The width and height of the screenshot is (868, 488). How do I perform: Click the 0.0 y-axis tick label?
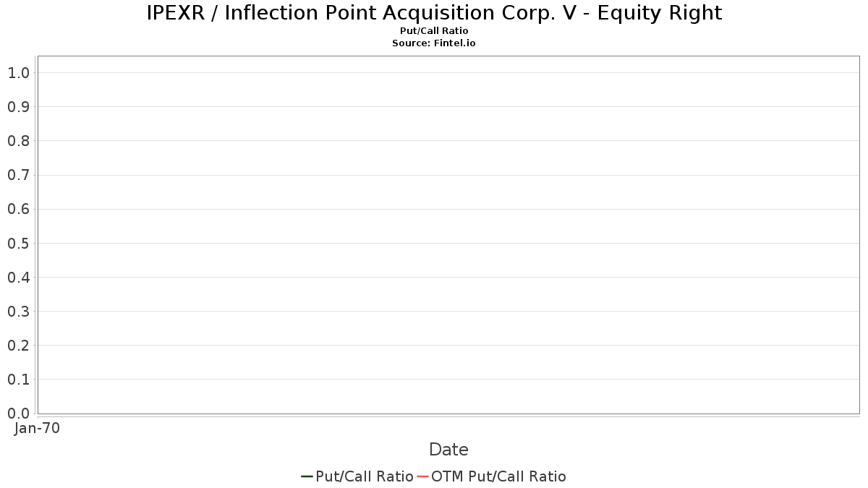[x=18, y=414]
